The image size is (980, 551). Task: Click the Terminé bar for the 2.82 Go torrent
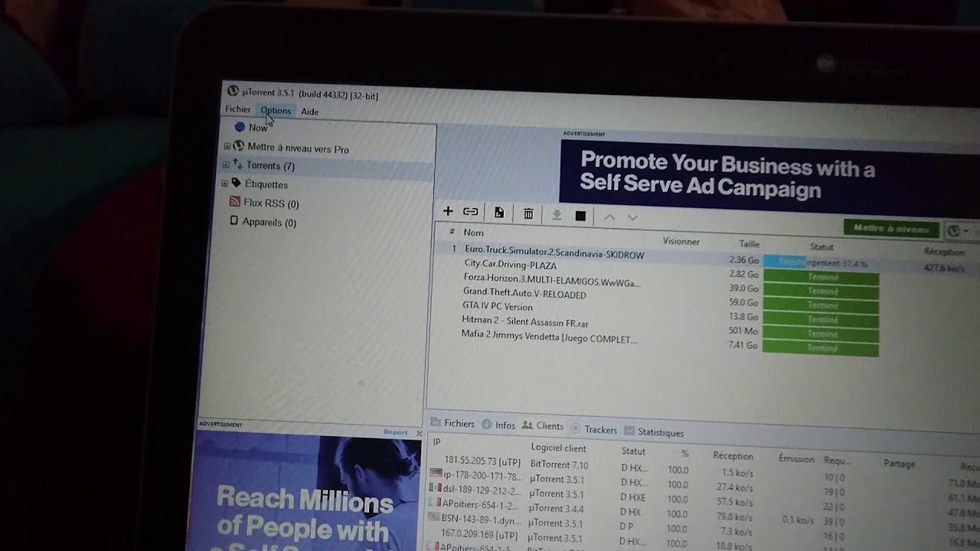point(822,277)
